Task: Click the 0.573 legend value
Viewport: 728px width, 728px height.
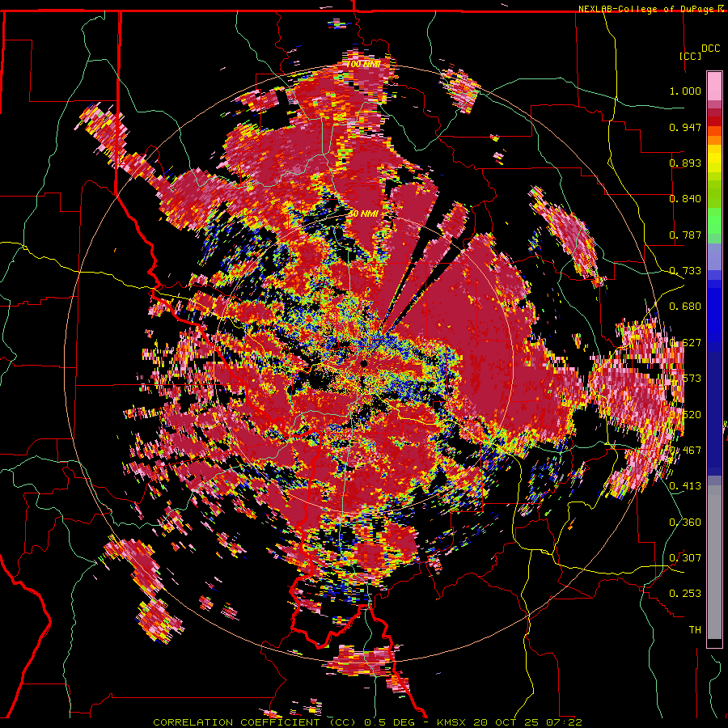Action: [685, 379]
